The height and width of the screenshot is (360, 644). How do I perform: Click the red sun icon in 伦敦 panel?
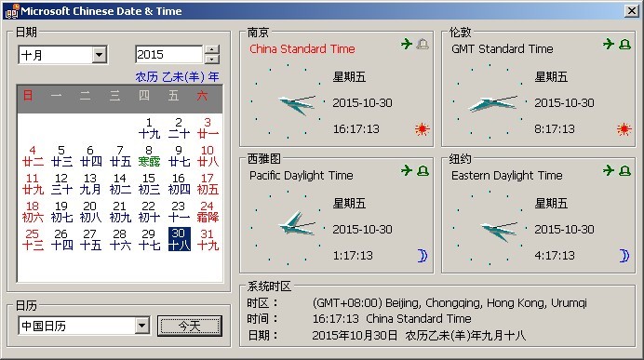point(624,129)
